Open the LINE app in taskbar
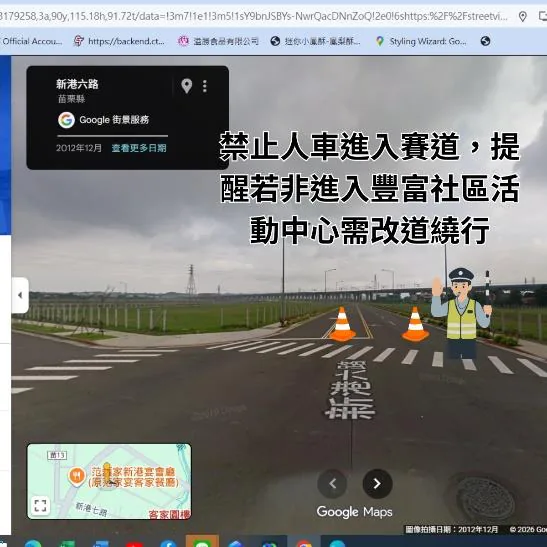This screenshot has width=547, height=547. (x=202, y=541)
